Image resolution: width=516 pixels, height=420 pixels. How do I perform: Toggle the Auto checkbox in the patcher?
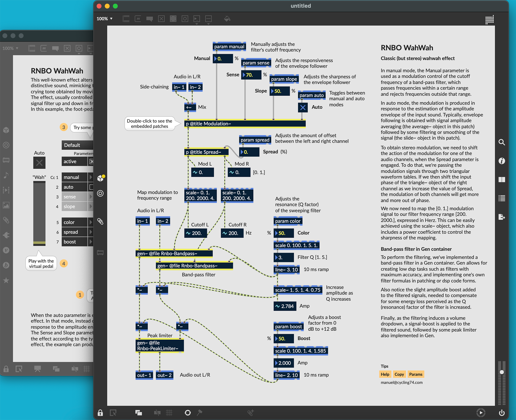(303, 108)
